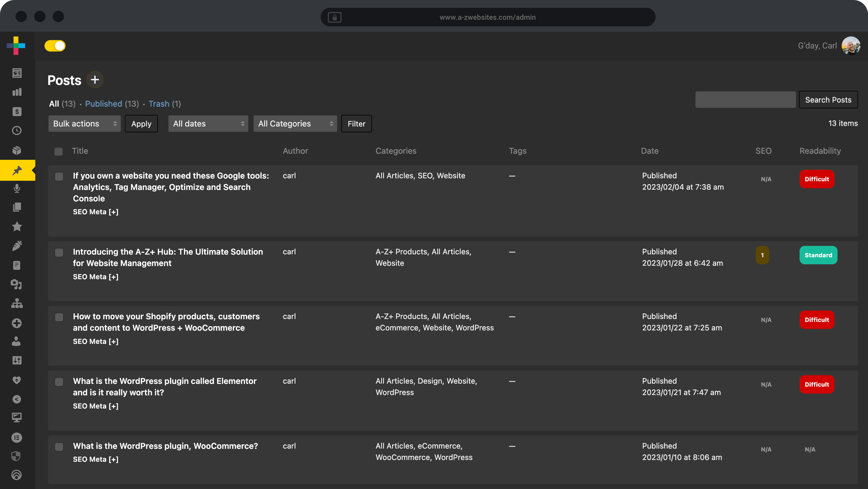This screenshot has height=489, width=868.
Task: Open the user silhouette sidebar icon
Action: tap(16, 342)
